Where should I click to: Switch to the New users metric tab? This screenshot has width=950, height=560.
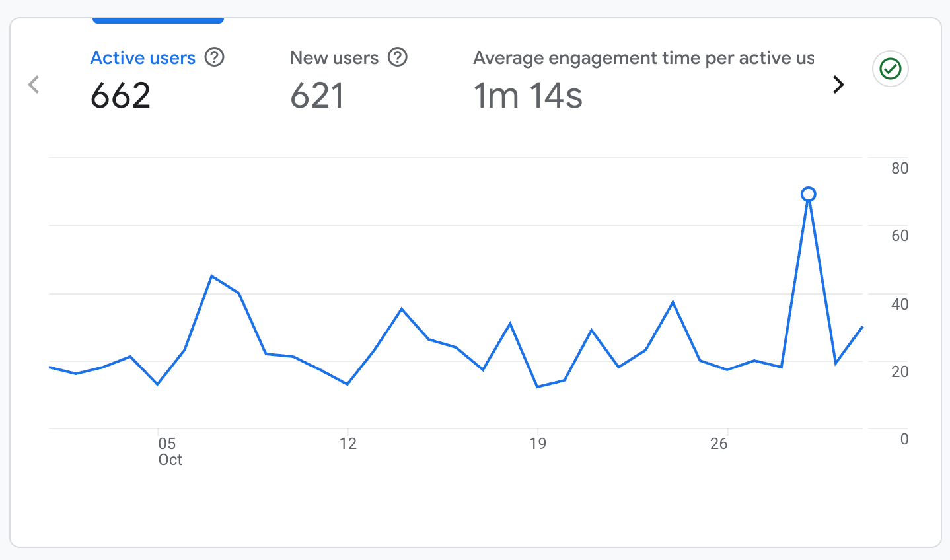[x=334, y=58]
